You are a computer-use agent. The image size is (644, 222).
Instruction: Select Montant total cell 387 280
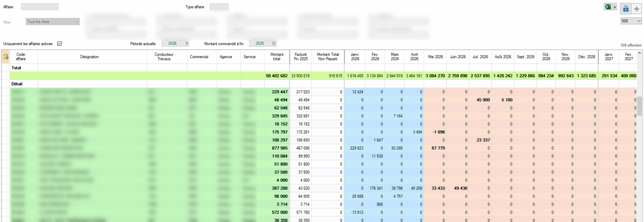pos(276,188)
